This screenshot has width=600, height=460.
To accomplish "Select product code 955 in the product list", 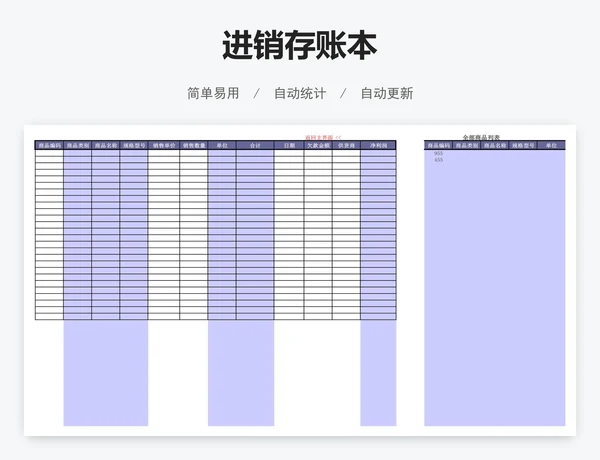I will coord(438,153).
